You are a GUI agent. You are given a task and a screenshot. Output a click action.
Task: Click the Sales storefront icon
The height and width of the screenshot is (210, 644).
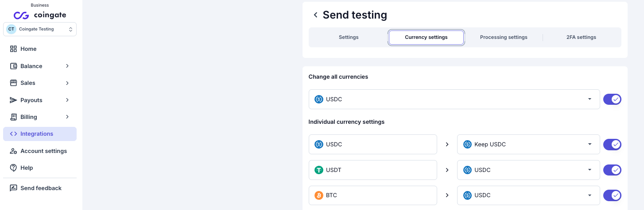(x=13, y=83)
